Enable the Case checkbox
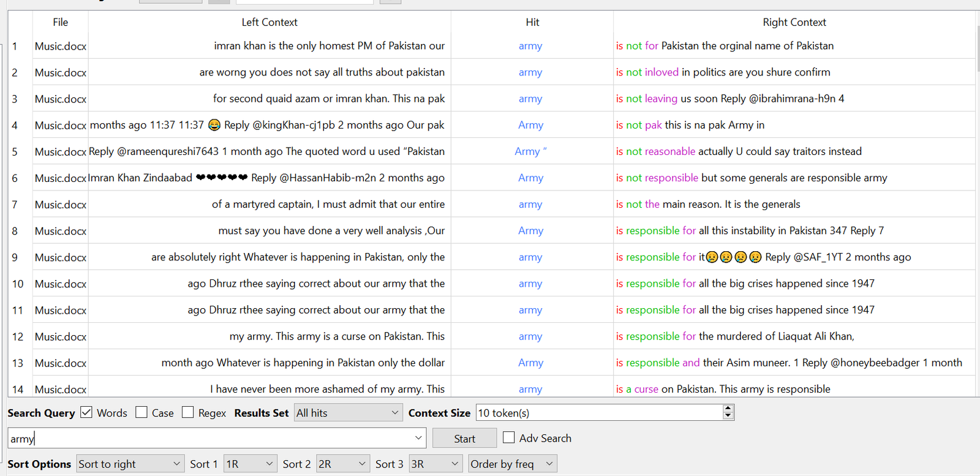Image resolution: width=980 pixels, height=476 pixels. (x=141, y=412)
